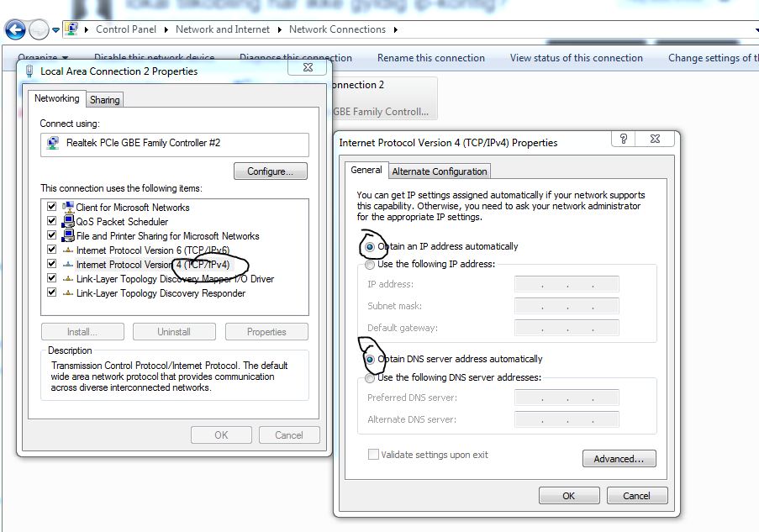759x532 pixels.
Task: Switch to Alternate Configuration tab
Action: (x=440, y=171)
